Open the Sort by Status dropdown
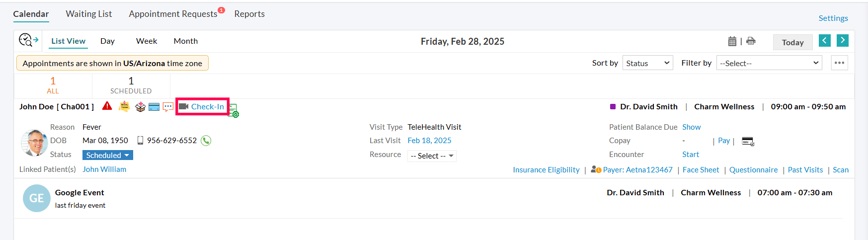 pos(647,63)
